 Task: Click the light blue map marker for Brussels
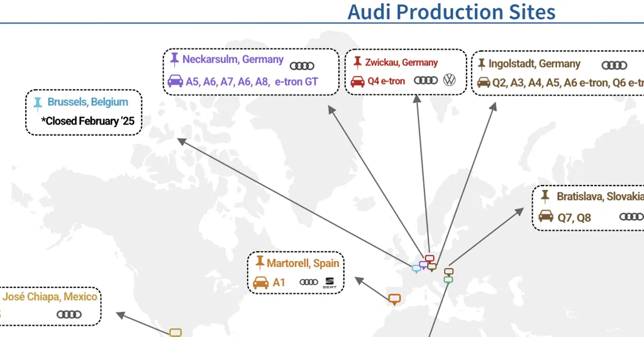pos(416,269)
